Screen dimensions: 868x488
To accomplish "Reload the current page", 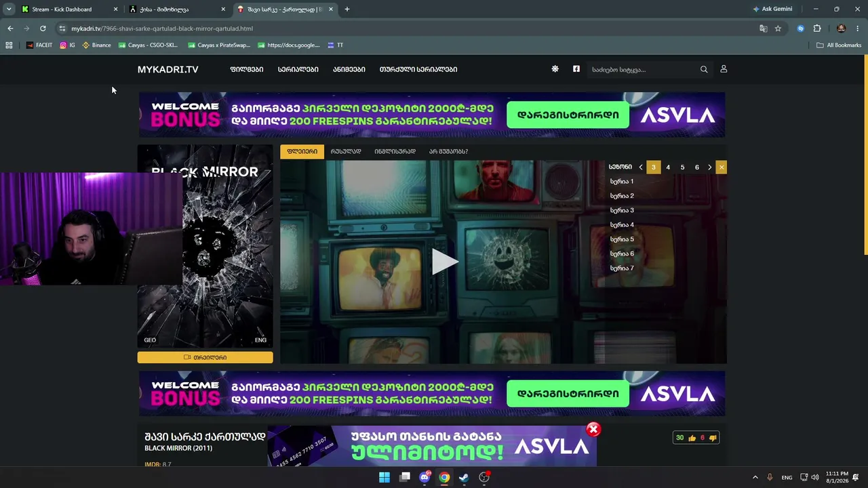I will pyautogui.click(x=43, y=28).
